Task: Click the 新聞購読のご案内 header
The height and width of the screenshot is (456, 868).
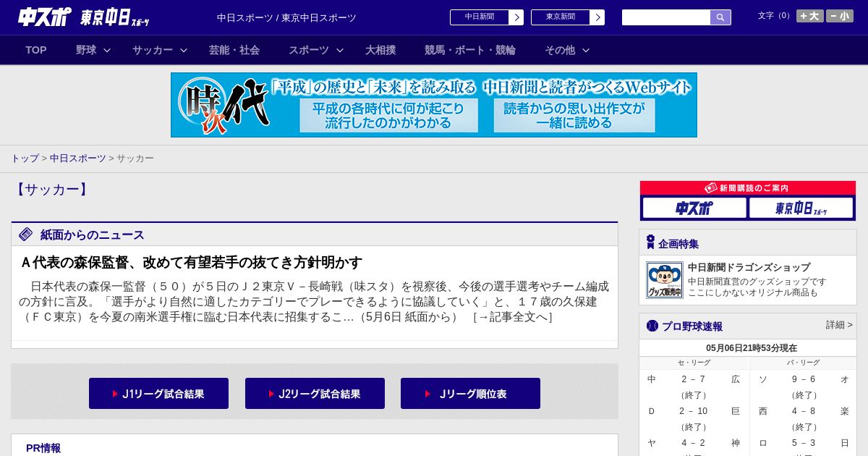Action: pos(748,188)
